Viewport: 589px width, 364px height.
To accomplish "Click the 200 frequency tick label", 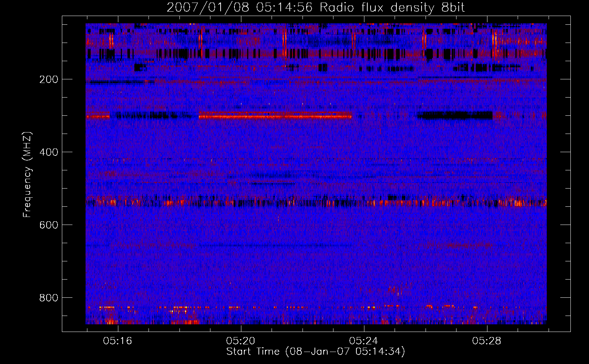I will pos(49,79).
